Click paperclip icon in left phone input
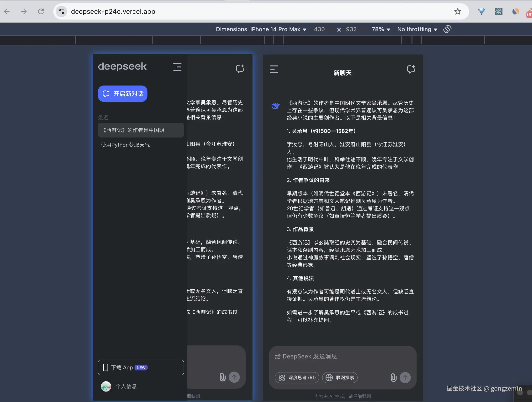The width and height of the screenshot is (532, 402). coord(222,377)
